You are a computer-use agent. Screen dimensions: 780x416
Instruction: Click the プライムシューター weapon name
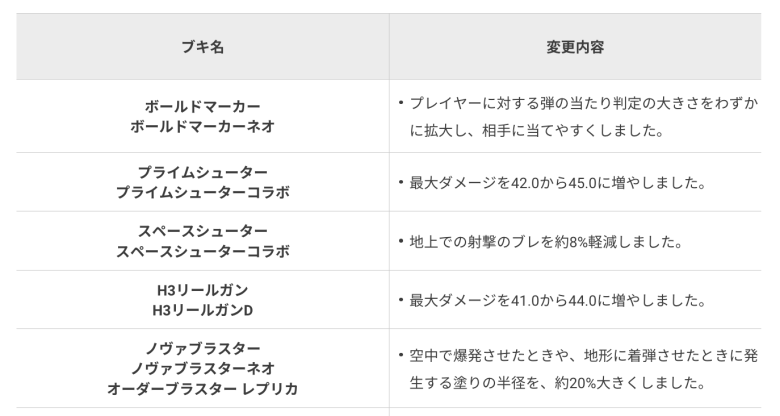coord(203,171)
